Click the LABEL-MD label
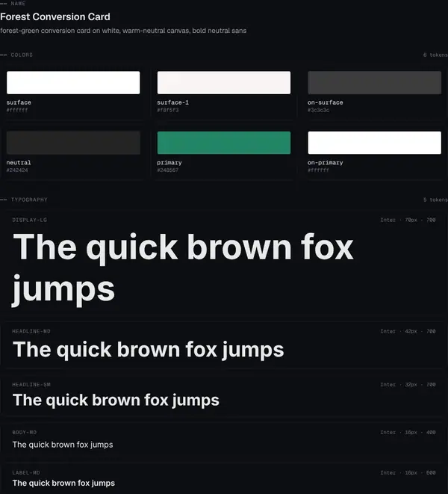This screenshot has width=448, height=494. [26, 472]
